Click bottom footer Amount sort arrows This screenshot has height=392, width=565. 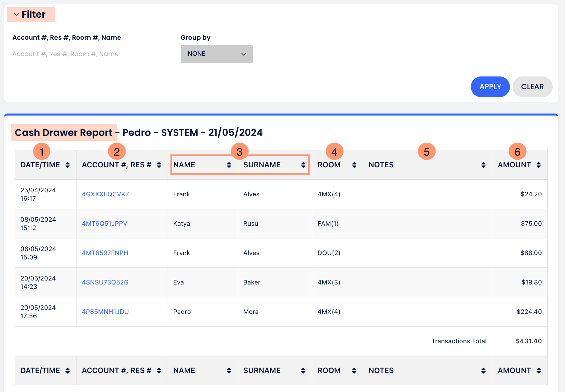tap(539, 371)
